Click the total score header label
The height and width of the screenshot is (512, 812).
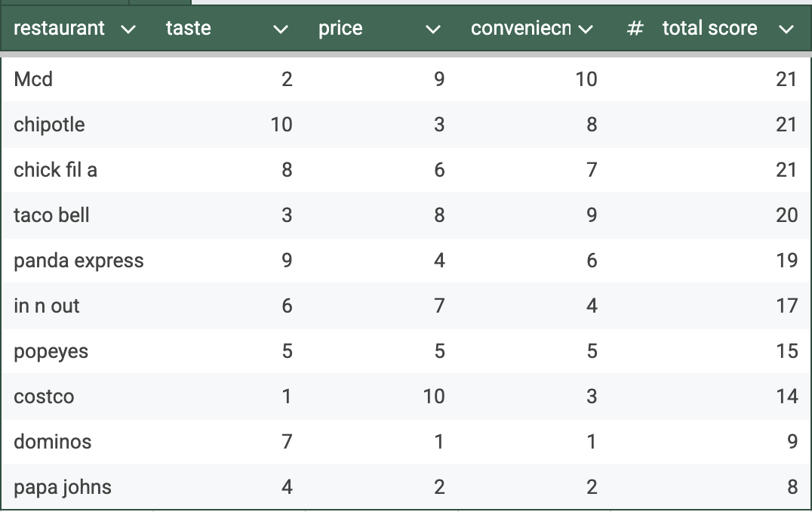pos(709,29)
